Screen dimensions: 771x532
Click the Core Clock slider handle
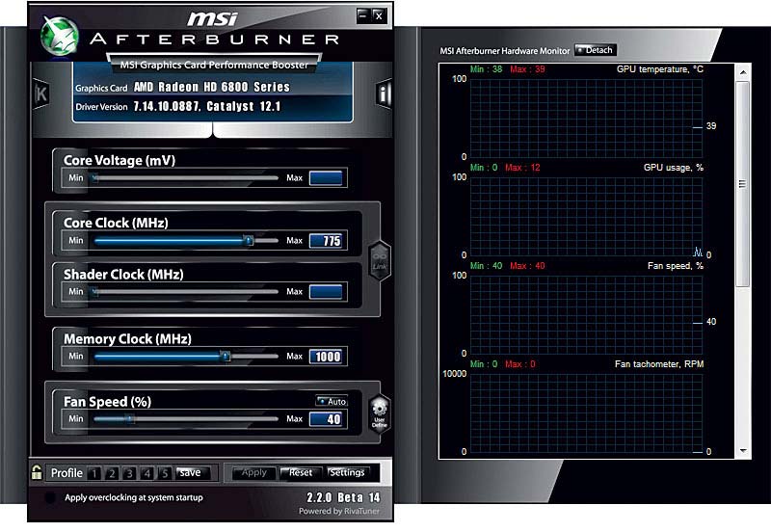pyautogui.click(x=249, y=240)
